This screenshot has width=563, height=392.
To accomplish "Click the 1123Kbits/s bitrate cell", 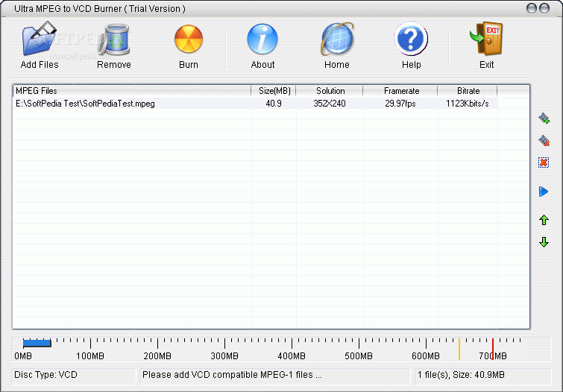I will pos(467,104).
